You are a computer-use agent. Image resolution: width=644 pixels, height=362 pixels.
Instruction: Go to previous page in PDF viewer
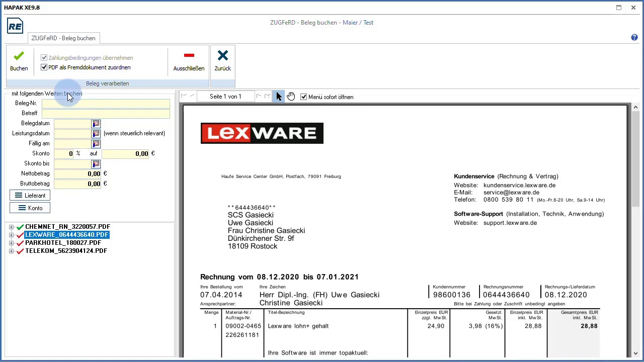pos(192,97)
